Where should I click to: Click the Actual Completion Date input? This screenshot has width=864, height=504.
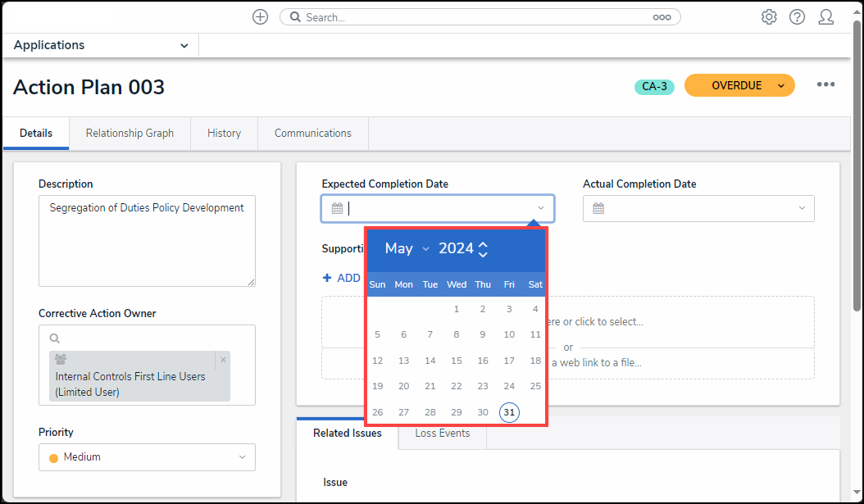pos(698,208)
